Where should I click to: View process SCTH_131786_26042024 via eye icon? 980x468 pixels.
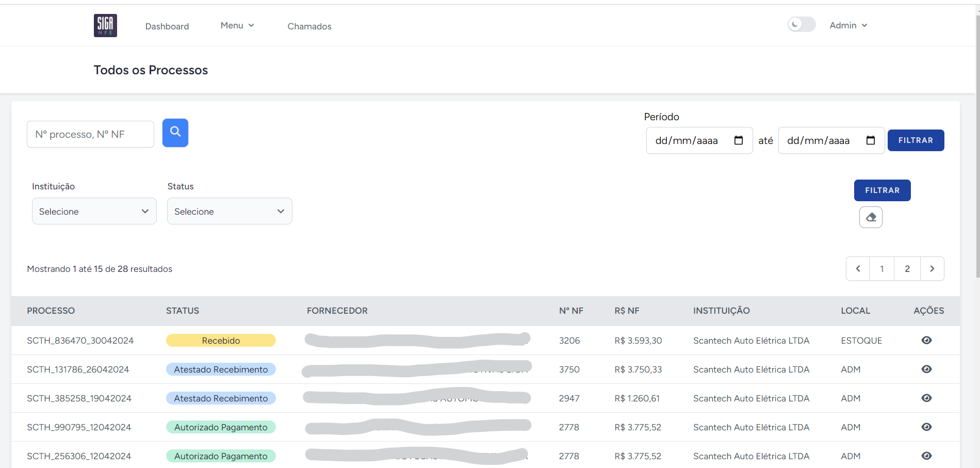pyautogui.click(x=926, y=369)
